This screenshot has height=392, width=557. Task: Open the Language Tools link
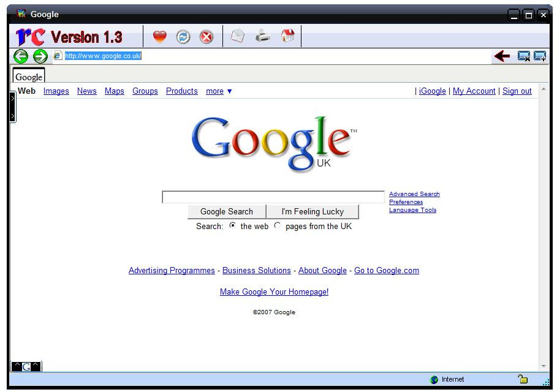pyautogui.click(x=412, y=210)
